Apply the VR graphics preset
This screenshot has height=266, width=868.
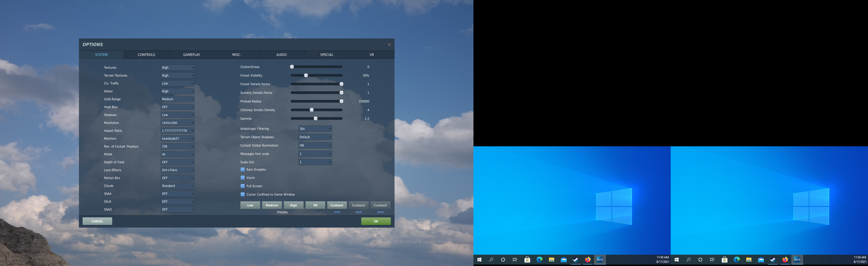tap(315, 205)
